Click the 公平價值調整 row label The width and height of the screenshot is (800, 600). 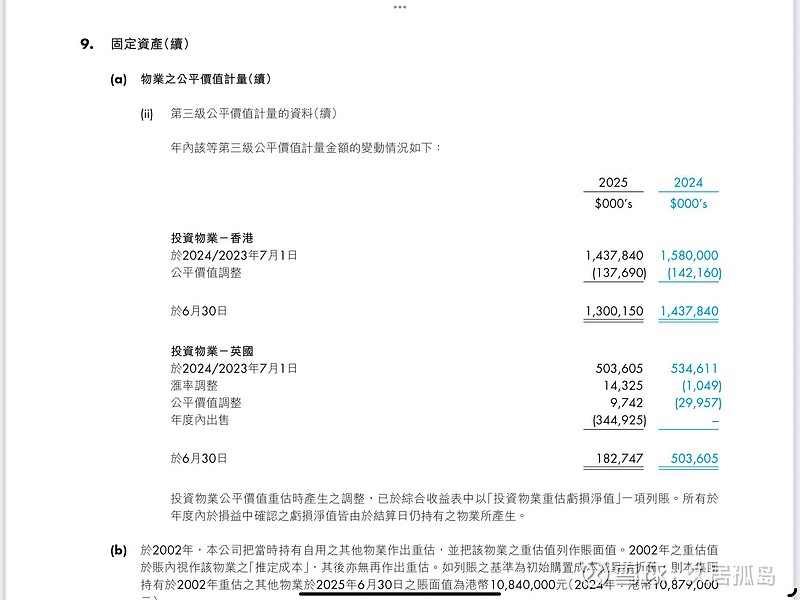[x=205, y=270]
